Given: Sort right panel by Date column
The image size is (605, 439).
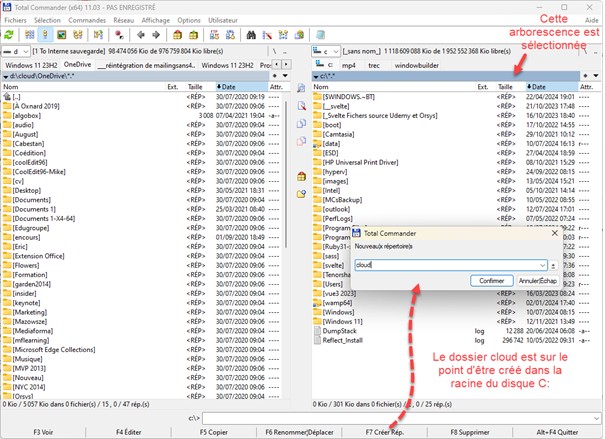Looking at the screenshot, I should 534,87.
